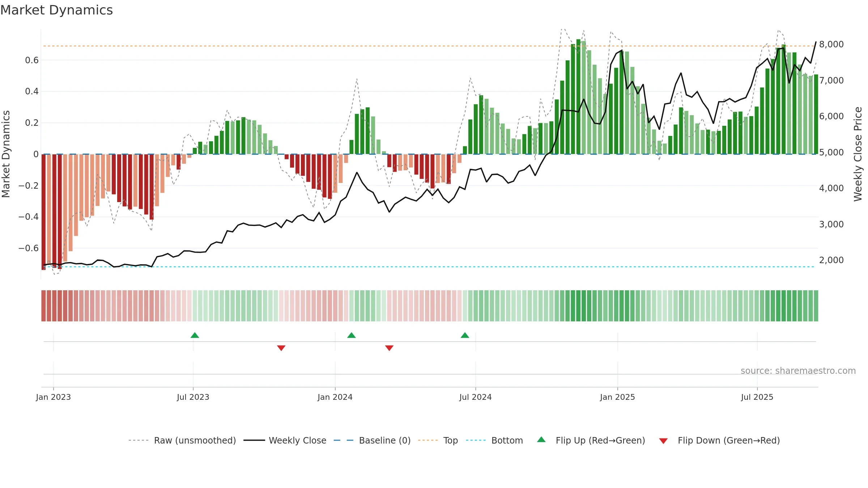Screen dimensions: 868x488
Task: Toggle Flip Down (Green→Red) legend entry
Action: [x=719, y=440]
